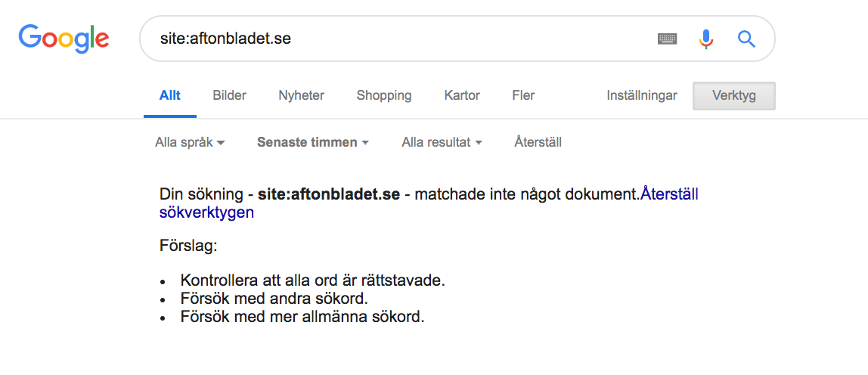Click the arrow next to Senaste timmen
Viewport: 868px width, 375px height.
pyautogui.click(x=364, y=143)
